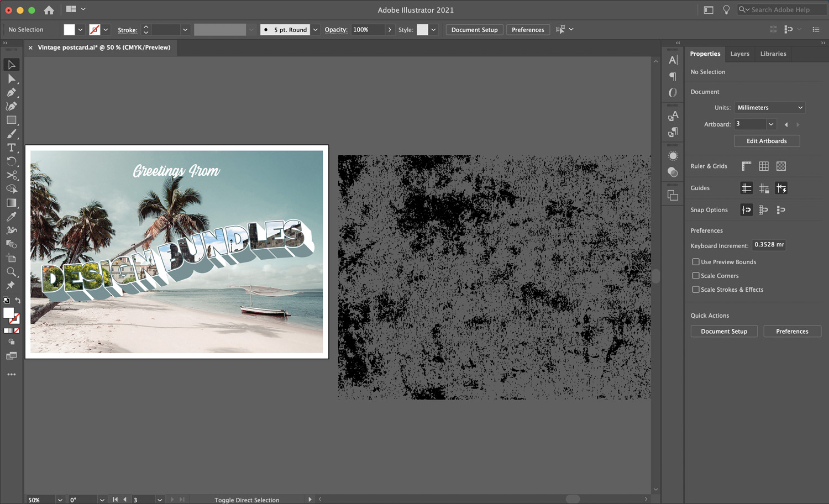The height and width of the screenshot is (504, 829).
Task: Open Edit Toolbar three dots
Action: (x=11, y=374)
